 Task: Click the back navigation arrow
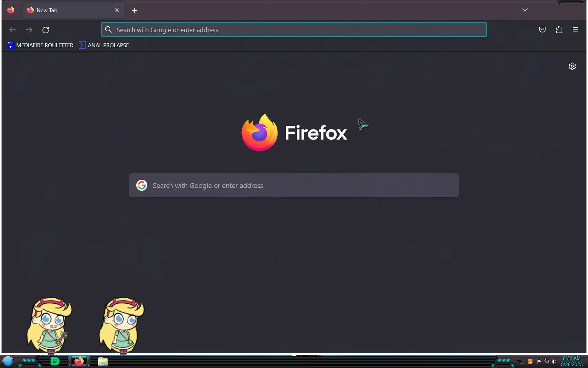[13, 30]
